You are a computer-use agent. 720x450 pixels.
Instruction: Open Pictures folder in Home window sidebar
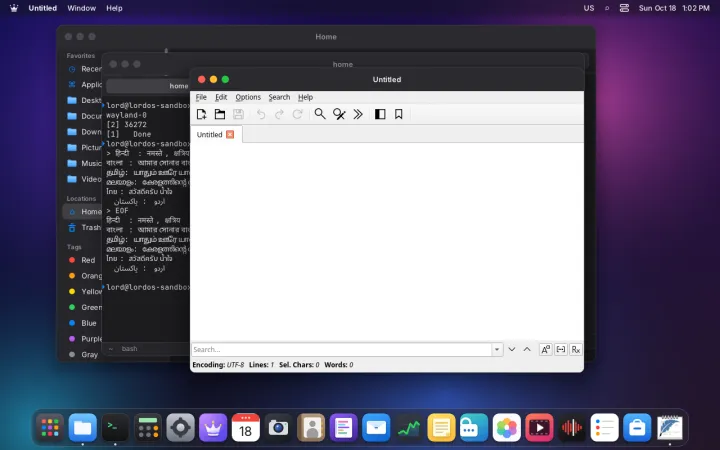(x=84, y=147)
